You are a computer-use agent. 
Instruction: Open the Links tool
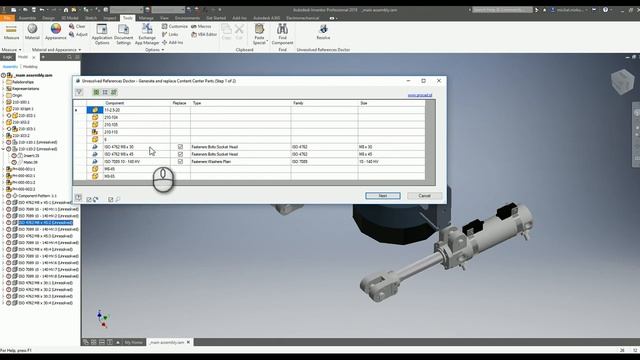pos(170,34)
